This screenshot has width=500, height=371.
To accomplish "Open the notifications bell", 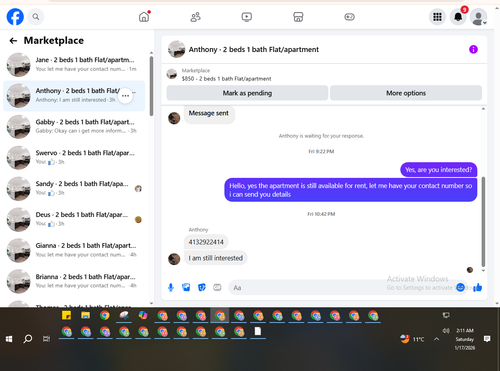I will [458, 17].
